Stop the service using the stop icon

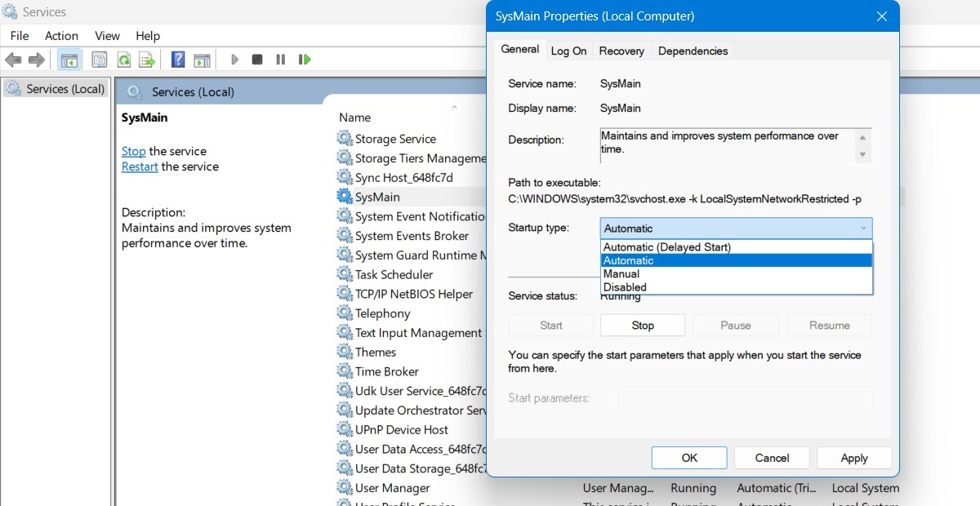click(x=256, y=59)
